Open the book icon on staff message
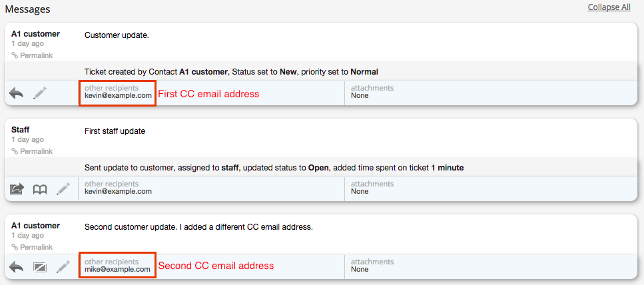644x285 pixels. (40, 189)
